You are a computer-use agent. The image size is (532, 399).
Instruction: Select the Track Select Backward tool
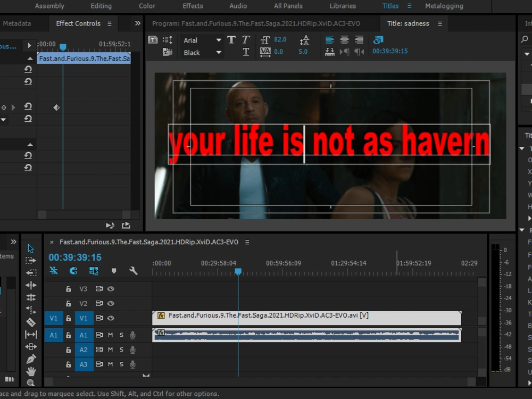(x=31, y=273)
